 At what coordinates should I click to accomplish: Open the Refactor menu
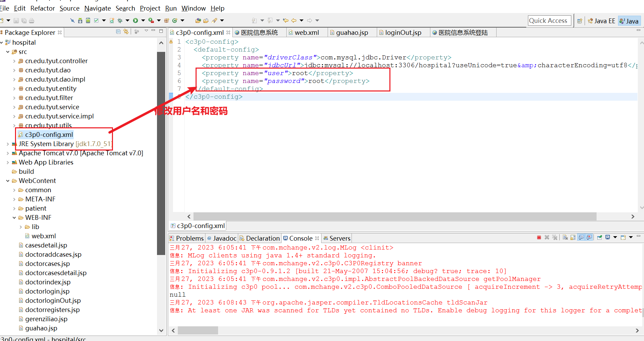(x=43, y=8)
